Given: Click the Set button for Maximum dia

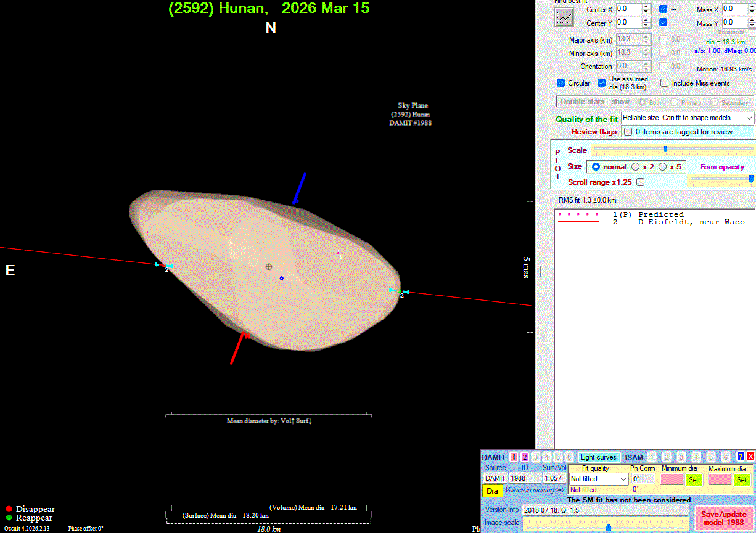Looking at the screenshot, I should (741, 479).
